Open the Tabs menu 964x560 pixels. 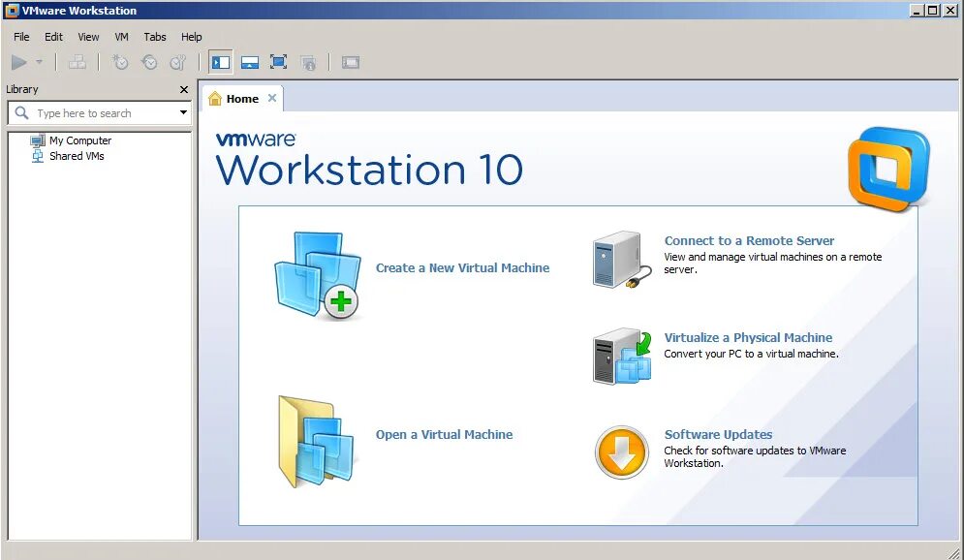point(155,37)
